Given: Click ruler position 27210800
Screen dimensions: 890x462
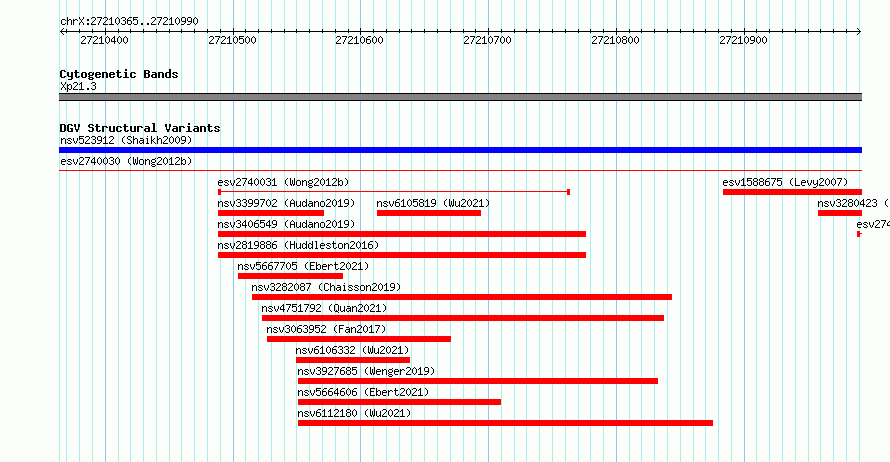Looking at the screenshot, I should (x=615, y=40).
